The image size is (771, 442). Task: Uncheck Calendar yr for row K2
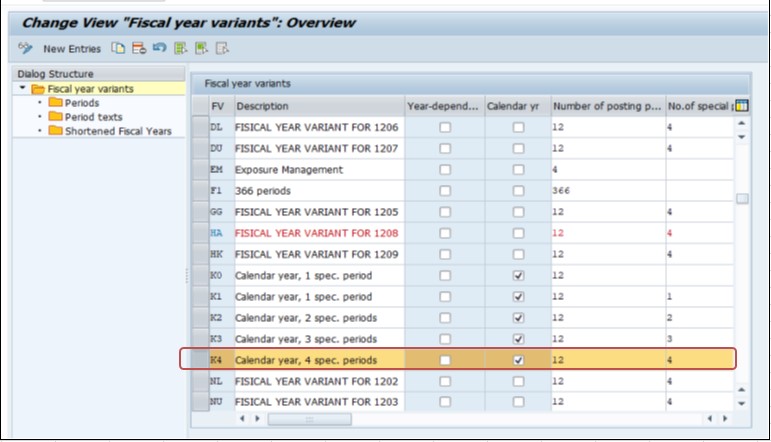pyautogui.click(x=518, y=318)
